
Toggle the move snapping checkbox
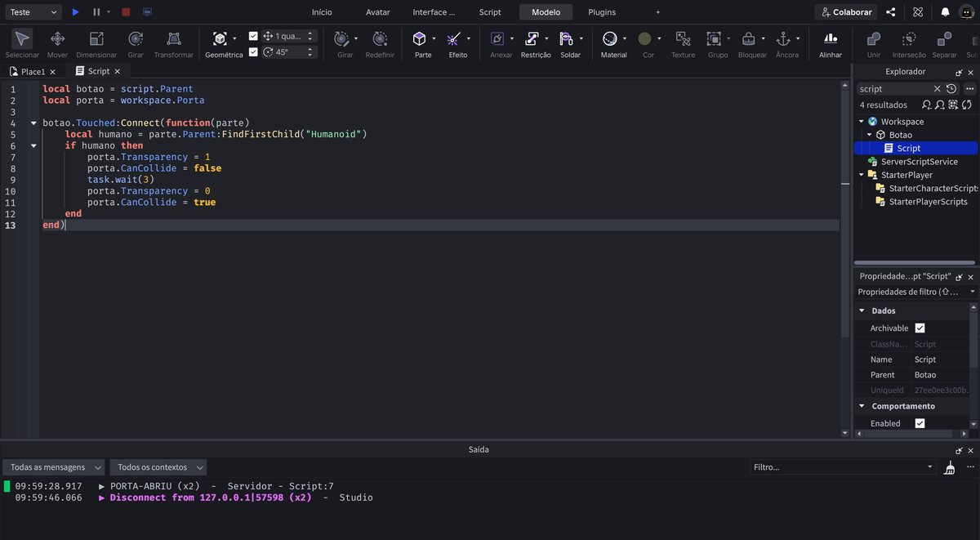253,36
